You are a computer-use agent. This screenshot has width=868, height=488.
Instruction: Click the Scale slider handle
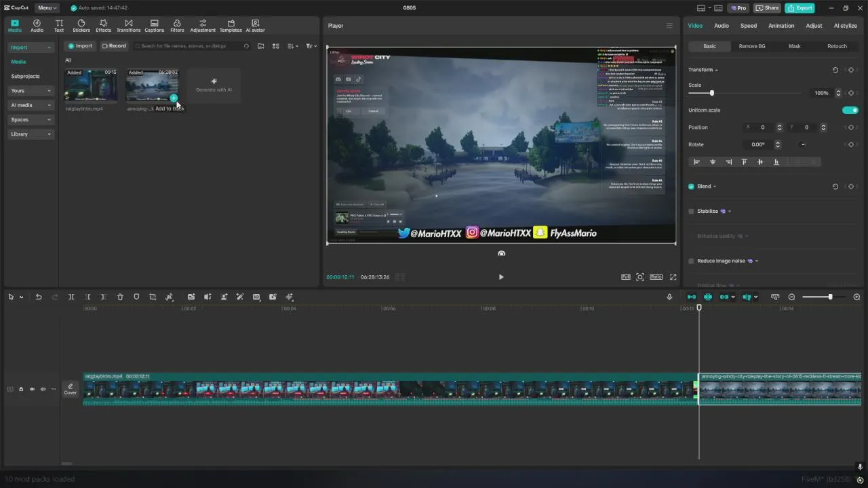click(711, 93)
